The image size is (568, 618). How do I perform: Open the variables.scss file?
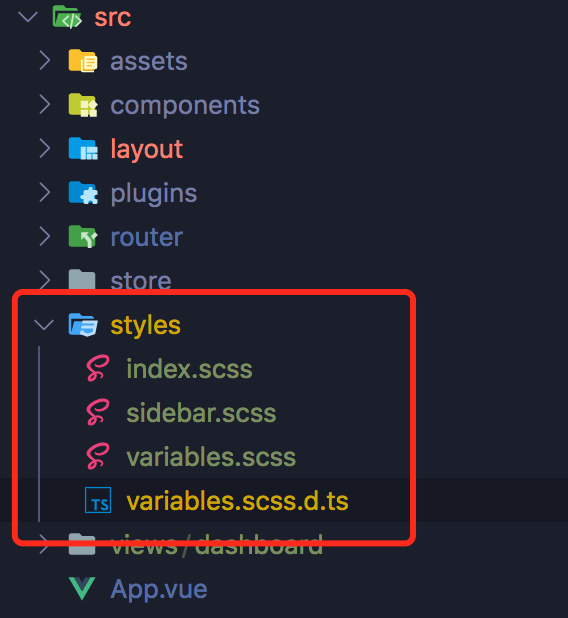pos(211,457)
